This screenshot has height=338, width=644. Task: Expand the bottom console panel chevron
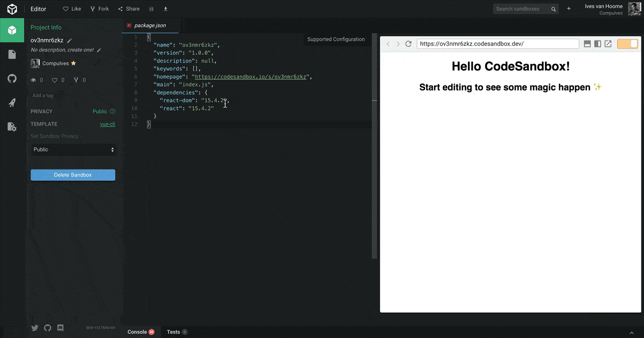click(x=632, y=332)
